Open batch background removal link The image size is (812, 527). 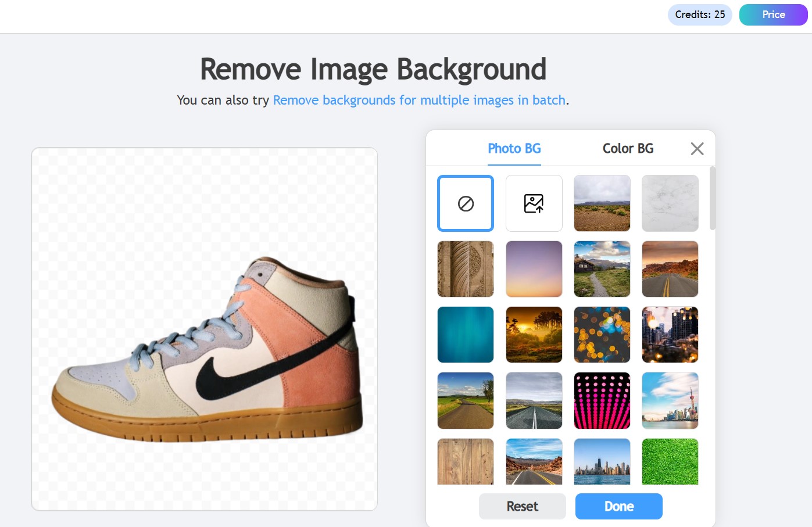click(419, 100)
